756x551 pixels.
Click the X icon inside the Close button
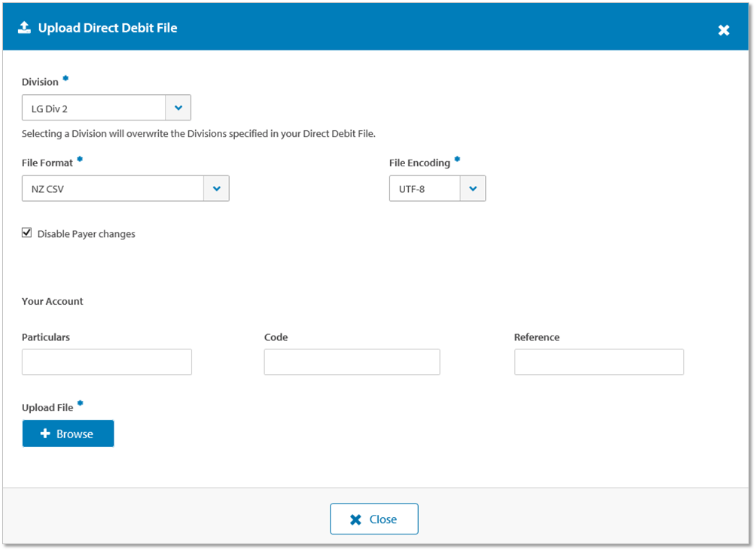pos(355,519)
